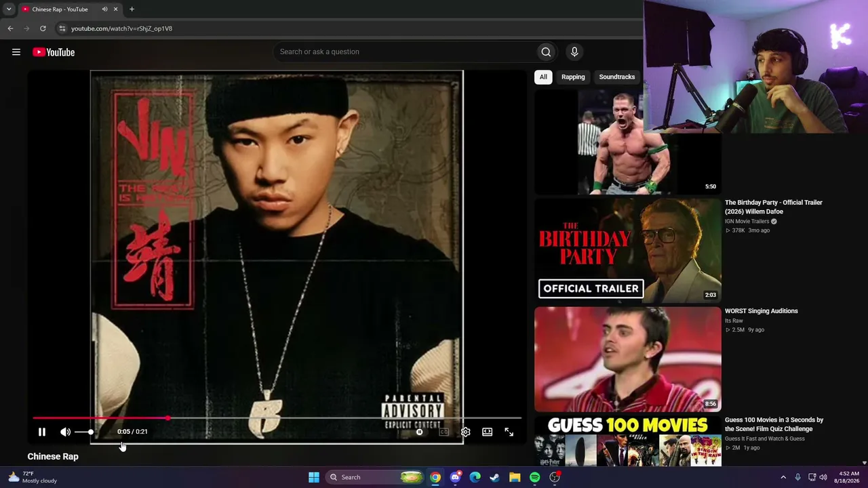Select the All filter chip

click(543, 77)
